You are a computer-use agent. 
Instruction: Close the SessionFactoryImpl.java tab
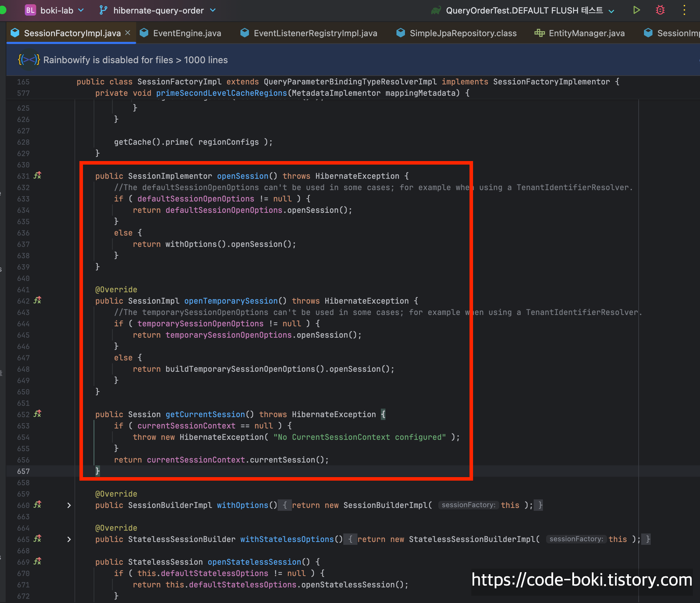[x=128, y=33]
